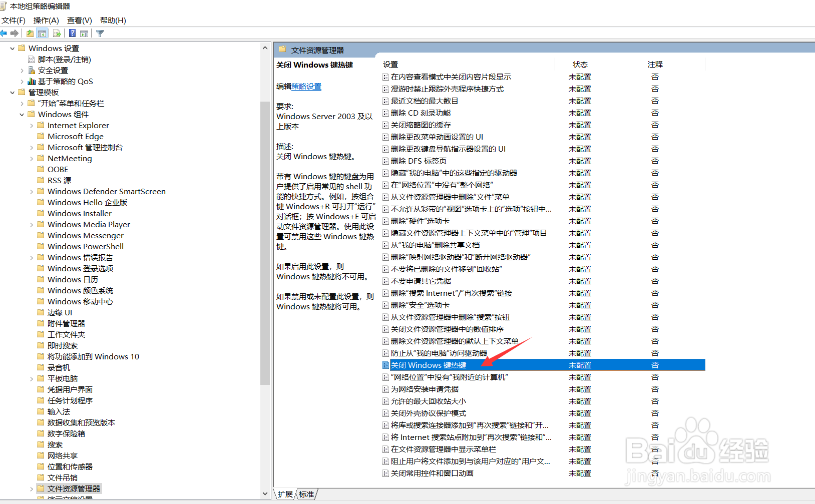Screen dimensions: 815x504
Task: Switch to the 扩展 tab
Action: tap(285, 494)
